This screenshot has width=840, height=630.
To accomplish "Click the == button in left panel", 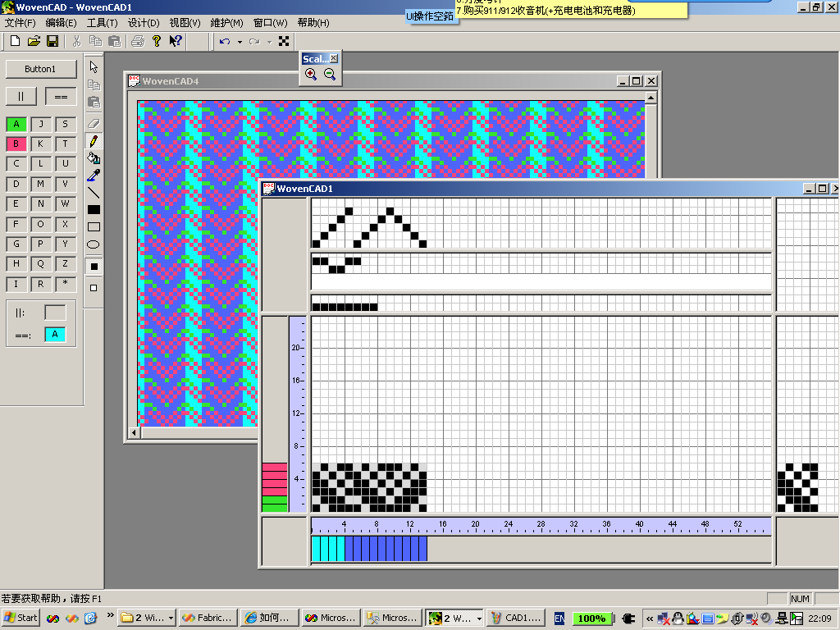I will point(61,96).
